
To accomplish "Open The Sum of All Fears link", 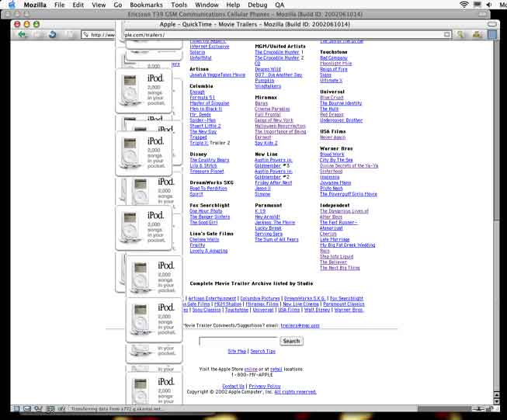I will click(276, 239).
